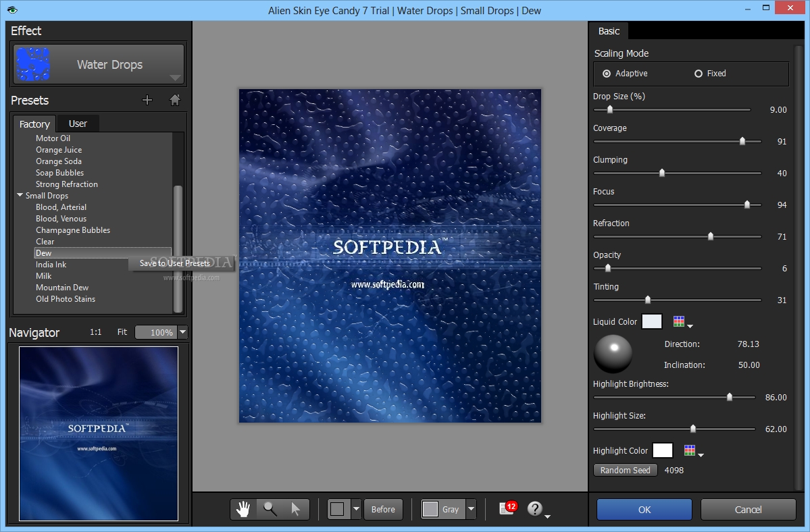Click the lighting direction sphere control

click(x=613, y=354)
